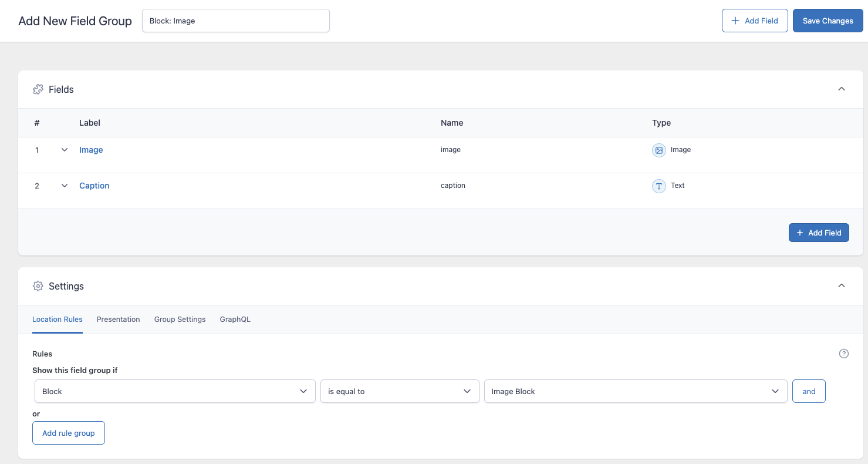Expand the Caption field row chevron
This screenshot has width=868, height=464.
point(65,186)
